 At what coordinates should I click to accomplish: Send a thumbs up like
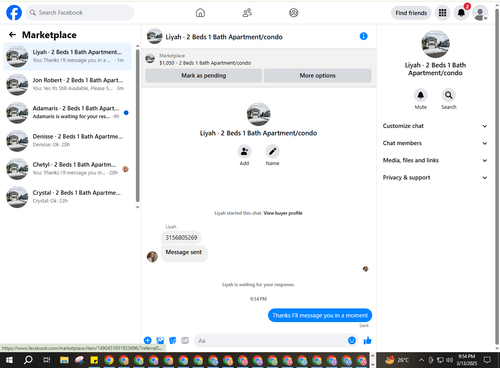367,340
